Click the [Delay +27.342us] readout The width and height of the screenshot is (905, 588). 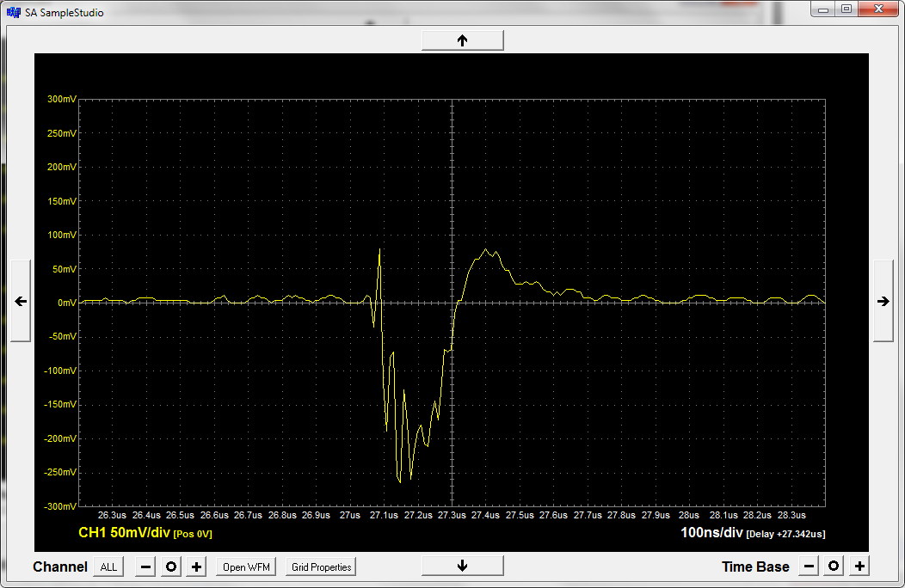coord(785,534)
